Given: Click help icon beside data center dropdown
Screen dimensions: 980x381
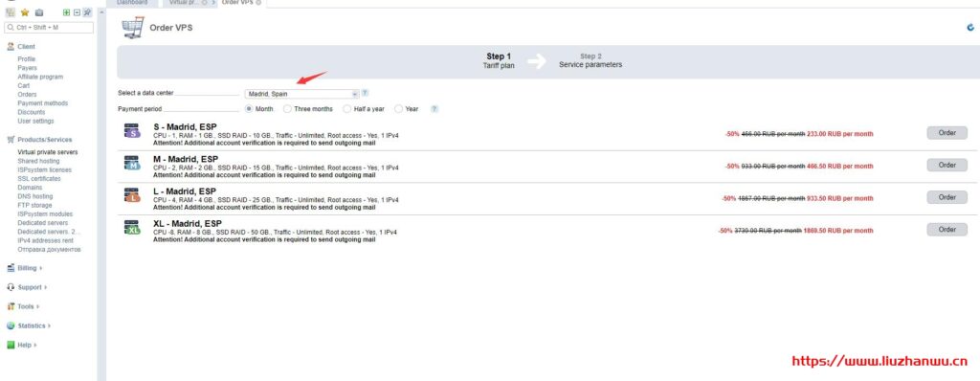Looking at the screenshot, I should 365,93.
